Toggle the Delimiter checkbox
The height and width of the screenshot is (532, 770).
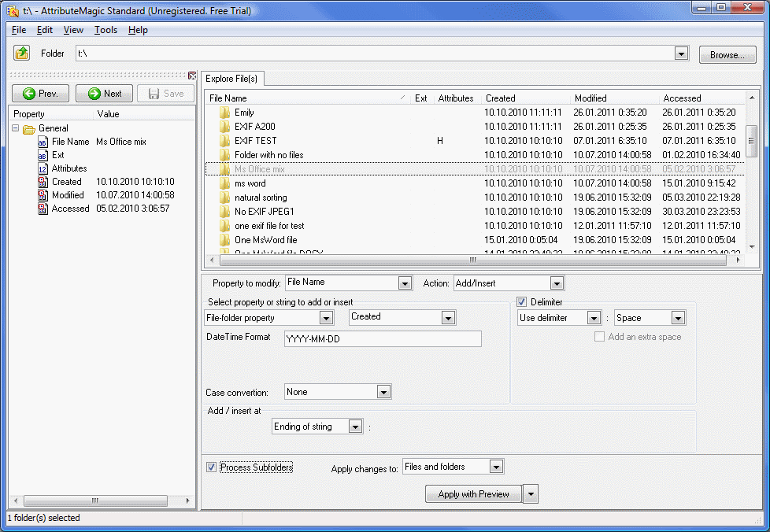click(521, 302)
